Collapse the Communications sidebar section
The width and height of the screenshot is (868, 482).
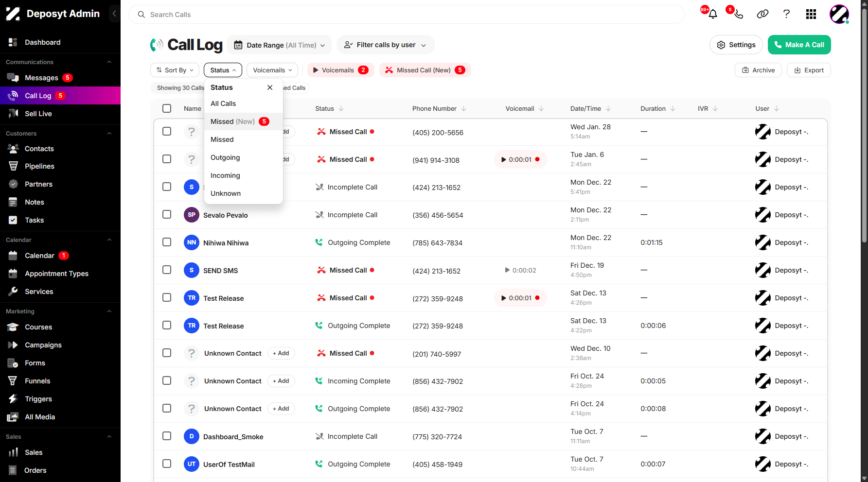point(109,62)
